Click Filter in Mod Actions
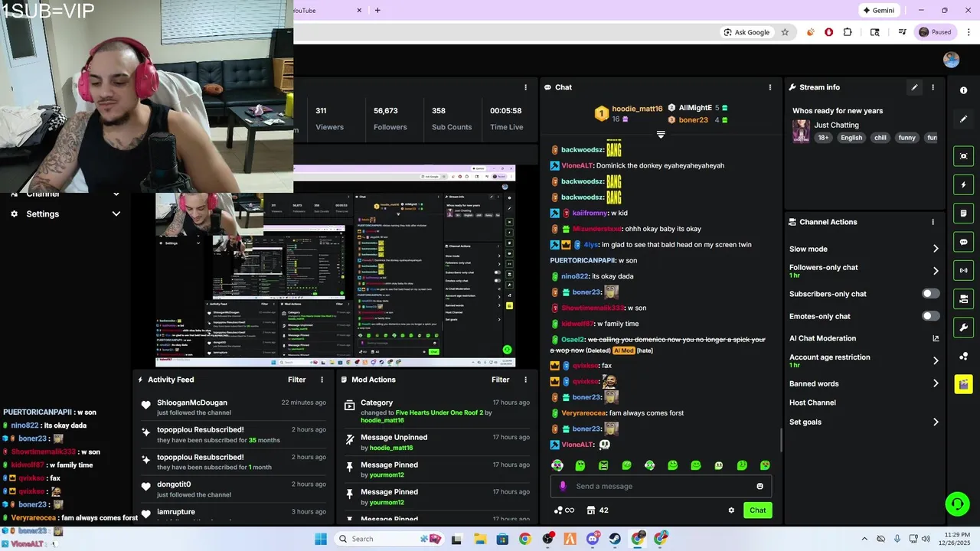 point(500,380)
